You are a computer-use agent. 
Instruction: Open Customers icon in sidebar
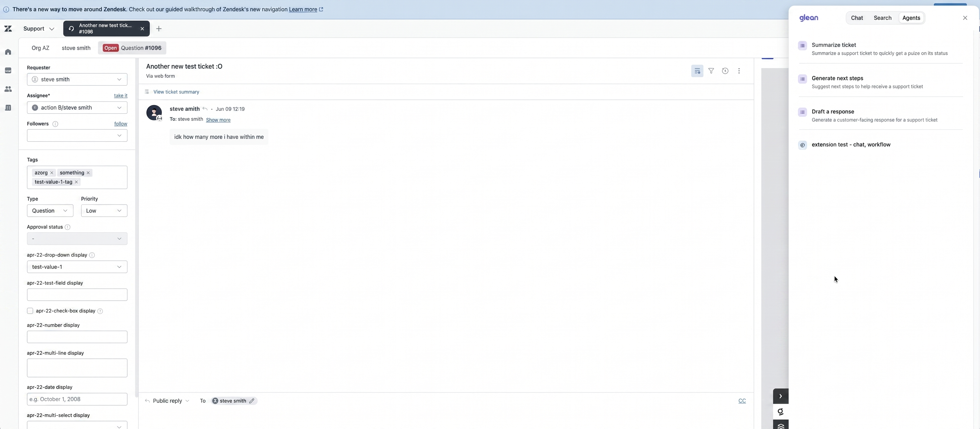click(8, 89)
